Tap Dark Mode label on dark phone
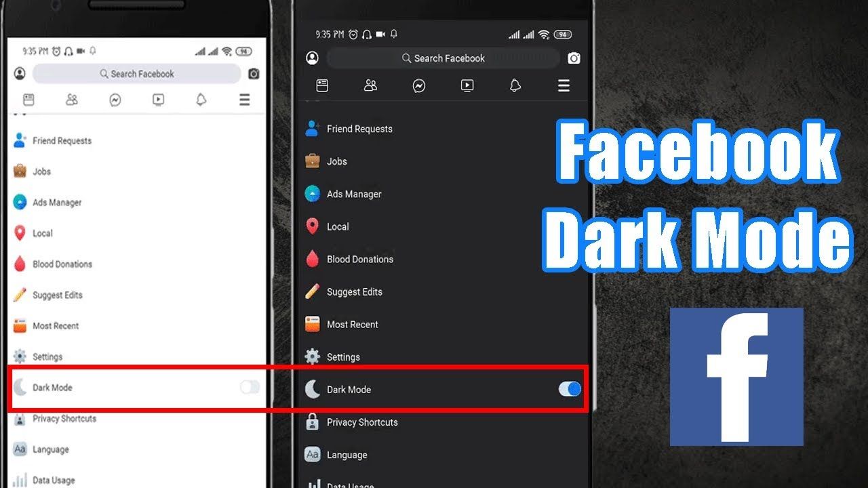The width and height of the screenshot is (868, 488). tap(349, 390)
